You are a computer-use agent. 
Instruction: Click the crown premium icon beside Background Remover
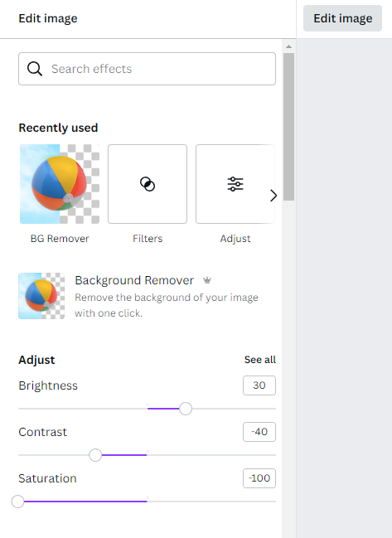point(207,281)
